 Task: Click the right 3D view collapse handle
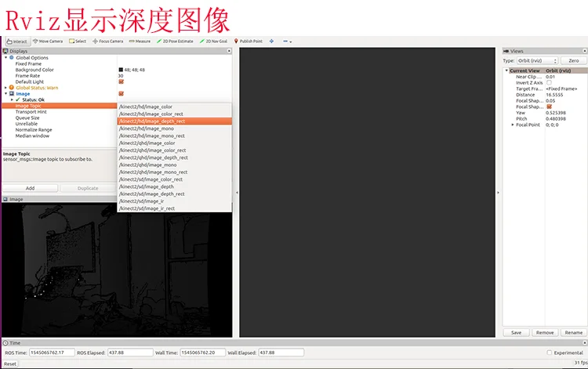[498, 193]
